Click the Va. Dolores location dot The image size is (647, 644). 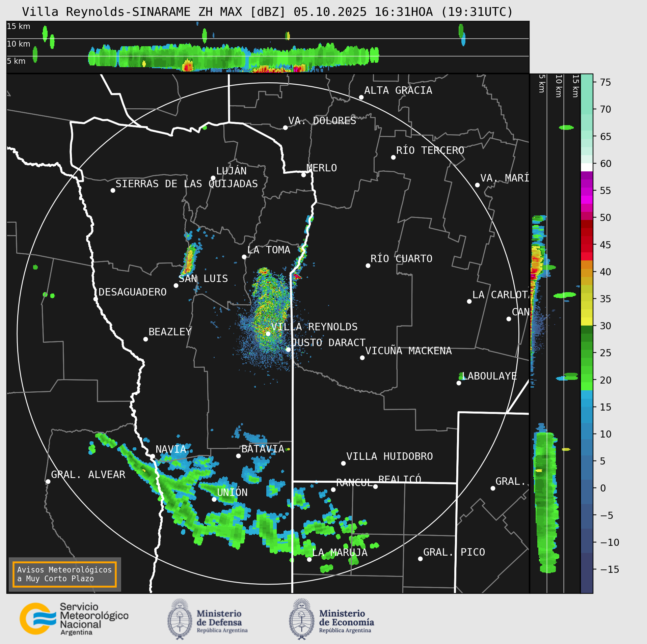click(x=285, y=128)
